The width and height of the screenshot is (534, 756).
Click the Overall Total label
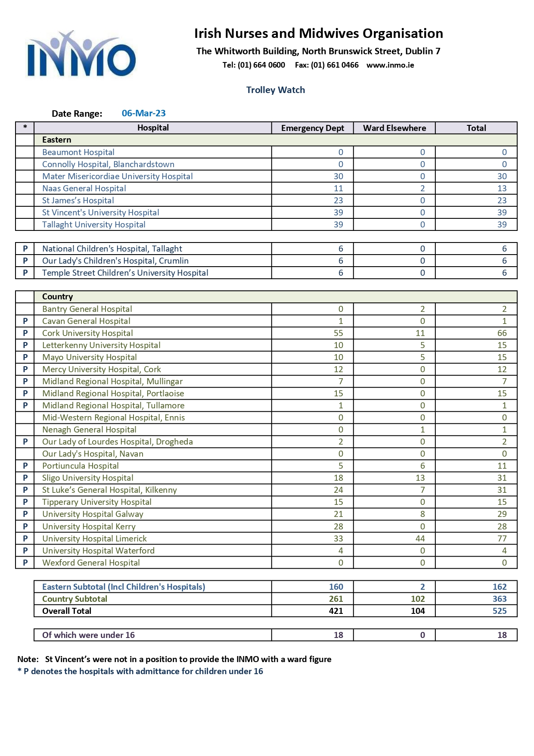click(67, 611)
